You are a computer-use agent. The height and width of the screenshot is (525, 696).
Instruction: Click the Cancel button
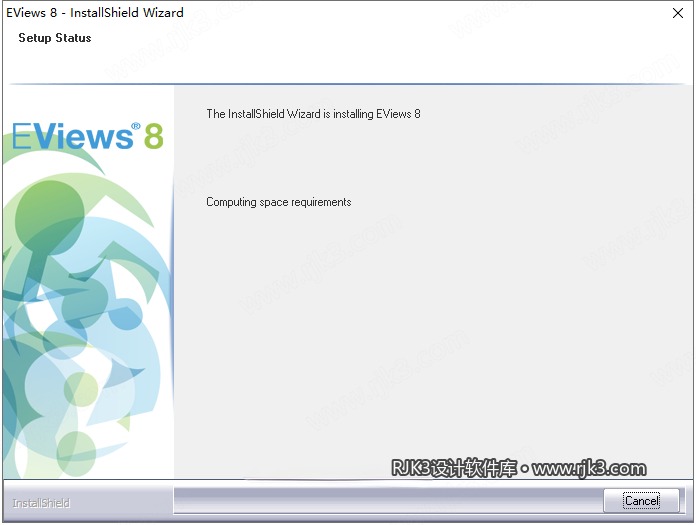point(641,501)
